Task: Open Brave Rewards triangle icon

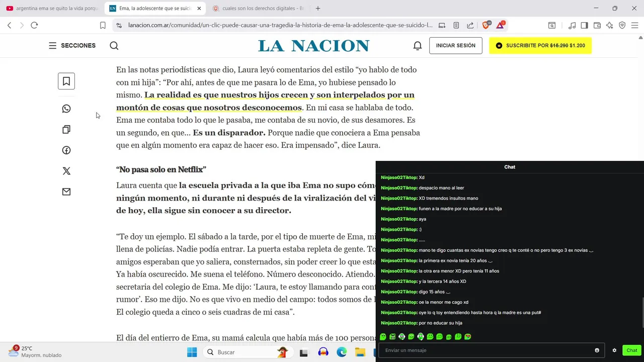Action: coord(501,25)
